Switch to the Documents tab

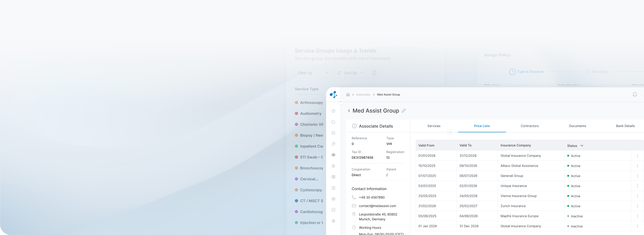pyautogui.click(x=577, y=126)
